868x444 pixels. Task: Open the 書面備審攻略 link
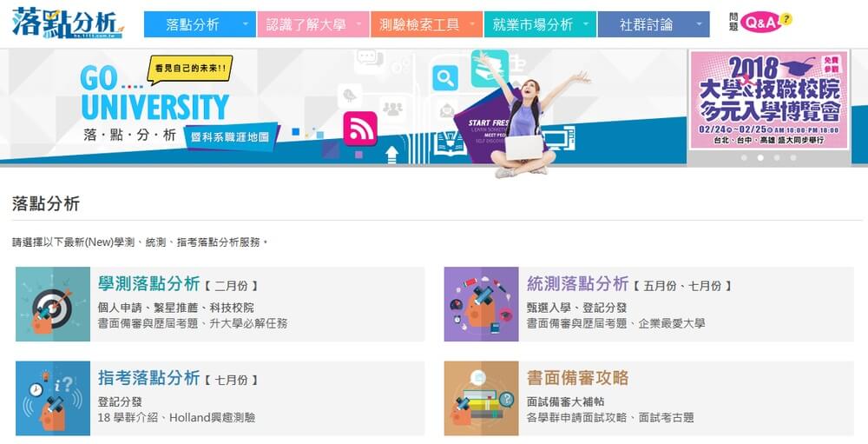click(x=577, y=378)
